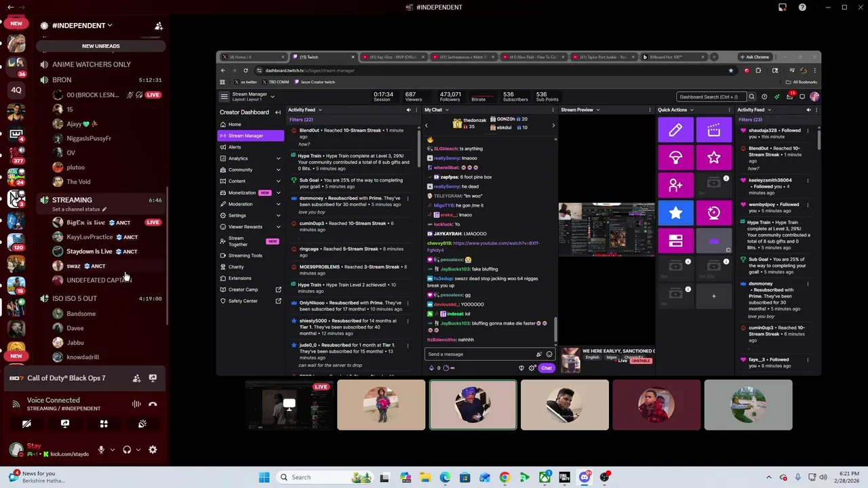
Task: Click Ask Chrome button
Action: click(x=754, y=57)
